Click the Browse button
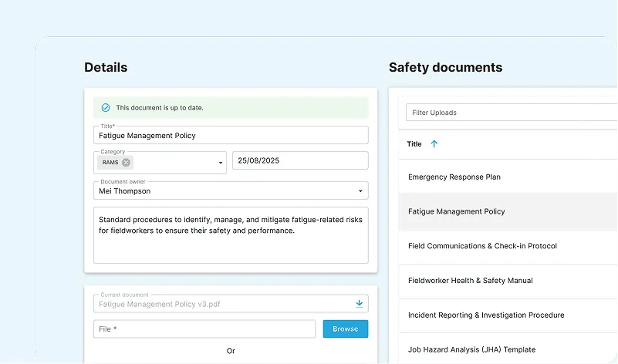Viewport: 618px width, 364px height. (x=345, y=329)
